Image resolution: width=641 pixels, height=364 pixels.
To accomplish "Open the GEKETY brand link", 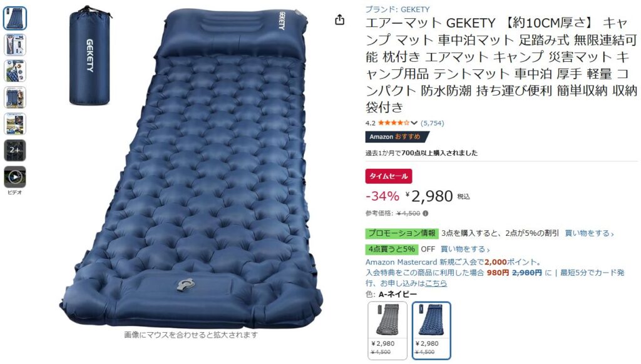I will click(397, 9).
